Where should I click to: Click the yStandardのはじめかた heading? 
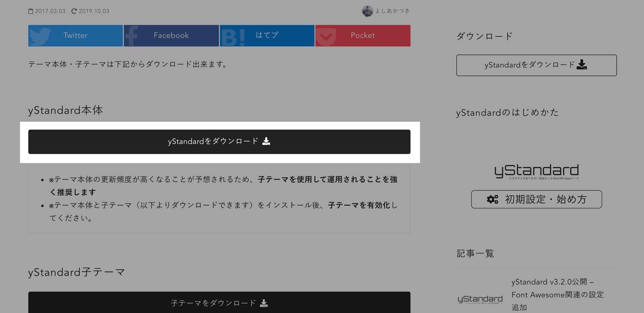point(508,113)
